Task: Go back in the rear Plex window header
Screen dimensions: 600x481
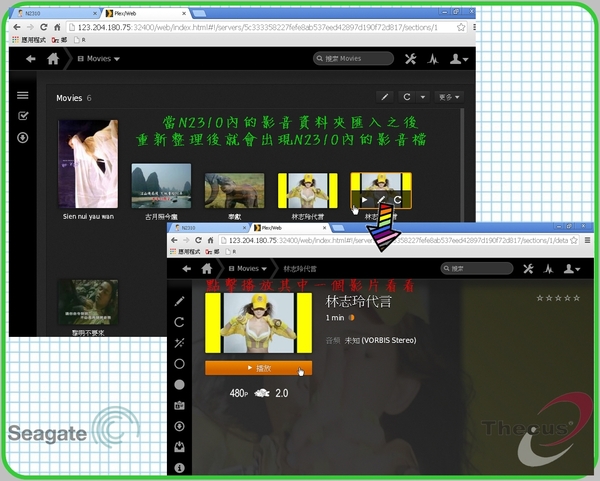Action: (x=31, y=59)
